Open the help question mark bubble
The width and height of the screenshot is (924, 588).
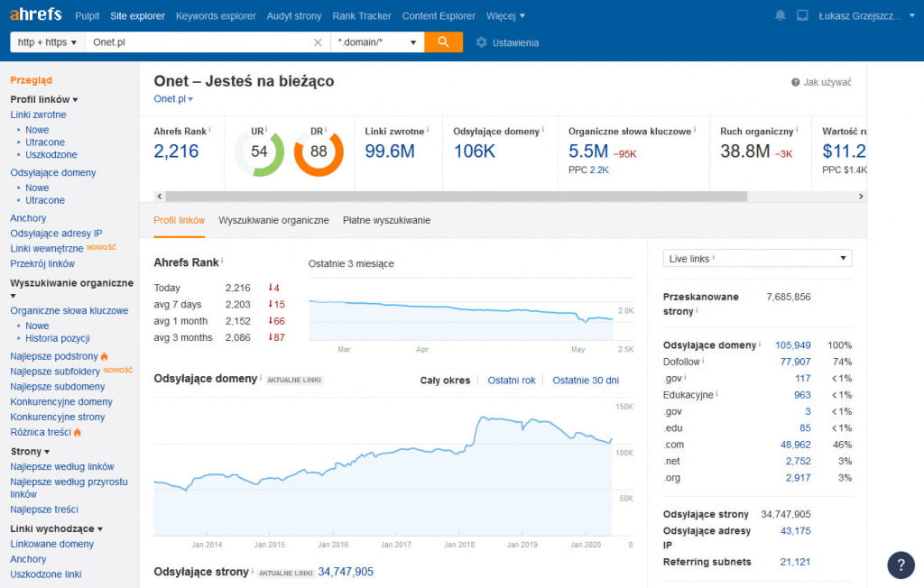point(901,565)
